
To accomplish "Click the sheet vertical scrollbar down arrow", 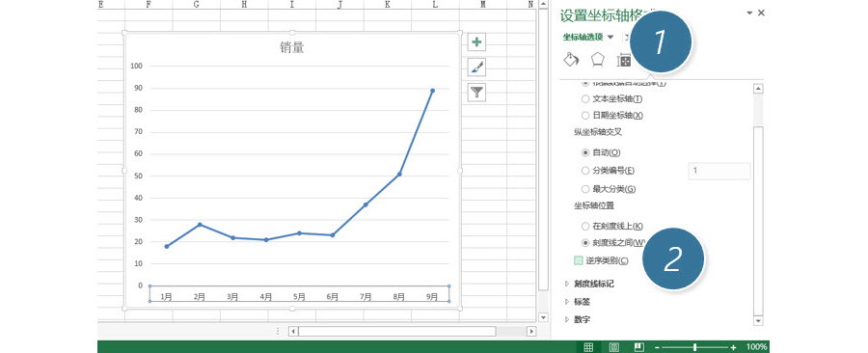I will point(543,317).
